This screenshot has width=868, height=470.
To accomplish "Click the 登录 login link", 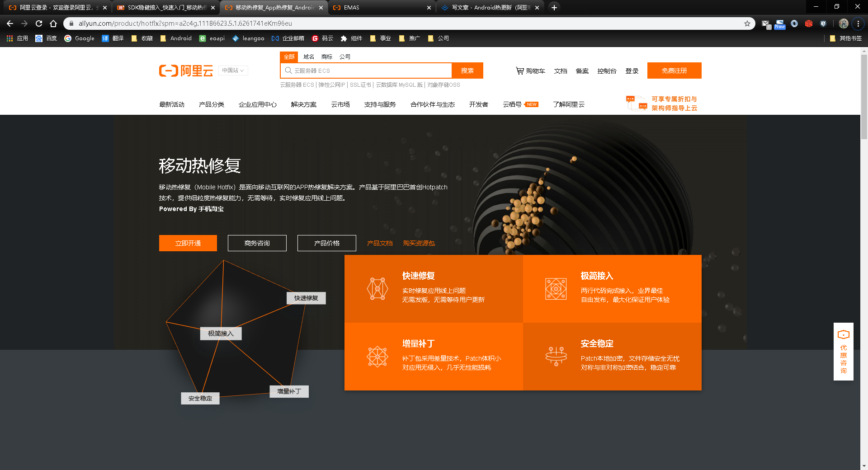I will click(632, 71).
